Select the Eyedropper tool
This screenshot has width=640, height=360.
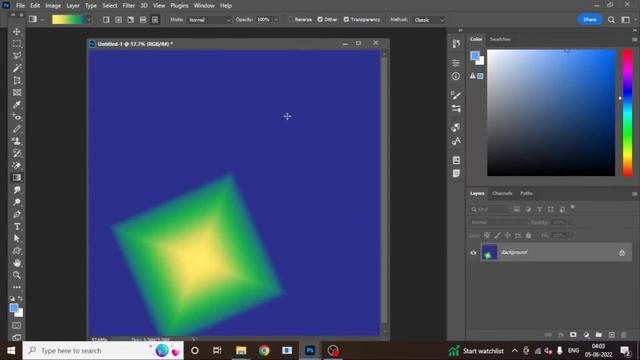(17, 105)
